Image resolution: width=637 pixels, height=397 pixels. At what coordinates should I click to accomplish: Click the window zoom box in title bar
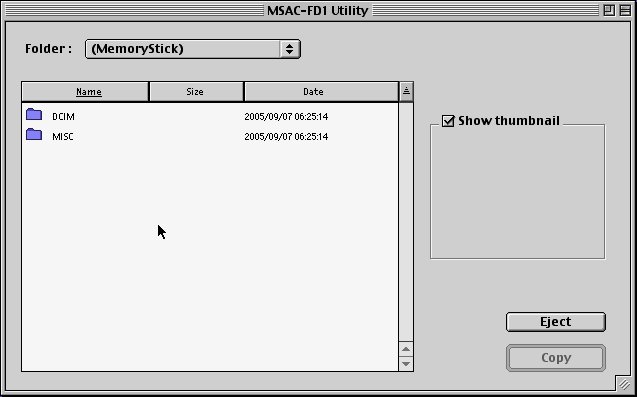[x=609, y=10]
